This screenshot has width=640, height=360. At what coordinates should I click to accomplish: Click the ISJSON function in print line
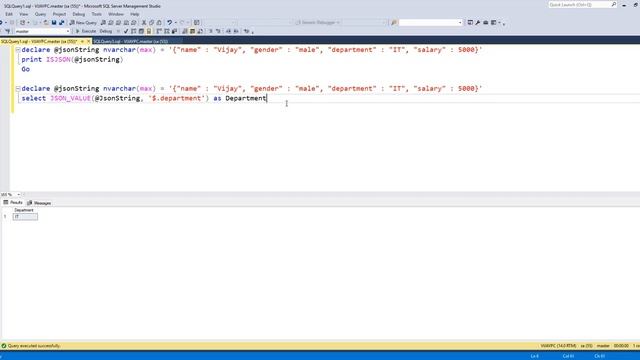(x=58, y=60)
